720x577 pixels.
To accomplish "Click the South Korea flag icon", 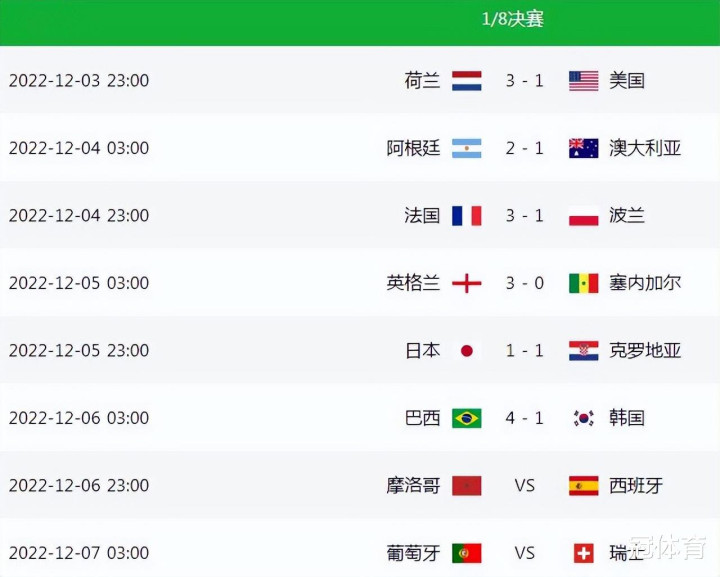I will [584, 418].
